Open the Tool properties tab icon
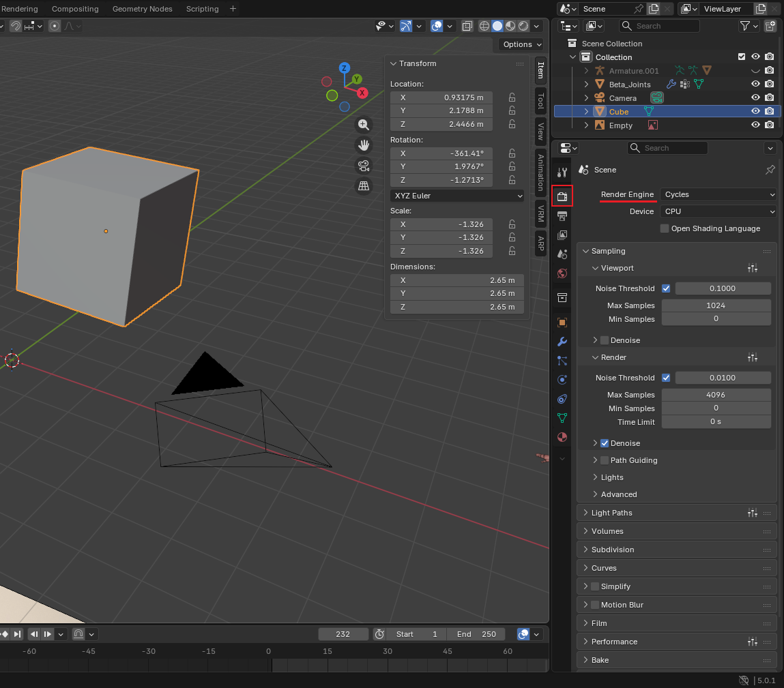Screen dimensions: 784x688 click(x=562, y=173)
